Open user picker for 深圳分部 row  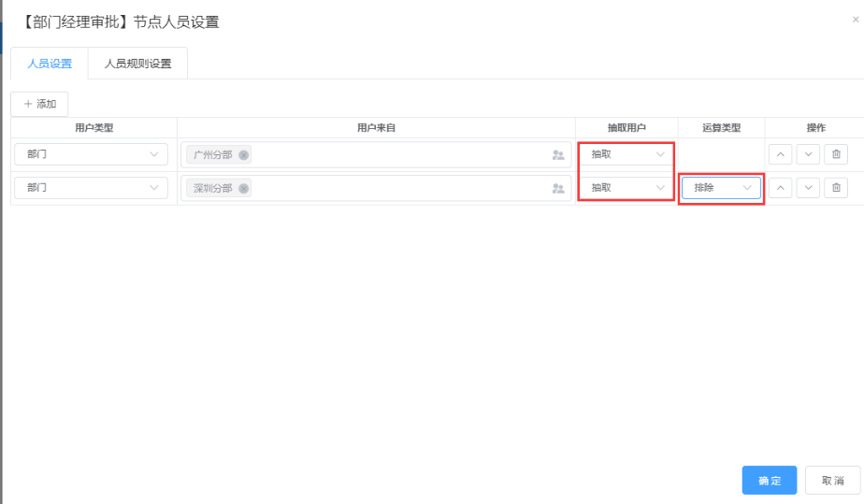[558, 188]
